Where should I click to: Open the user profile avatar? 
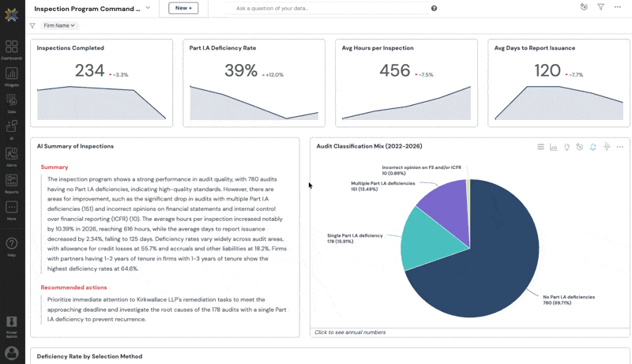tap(12, 353)
